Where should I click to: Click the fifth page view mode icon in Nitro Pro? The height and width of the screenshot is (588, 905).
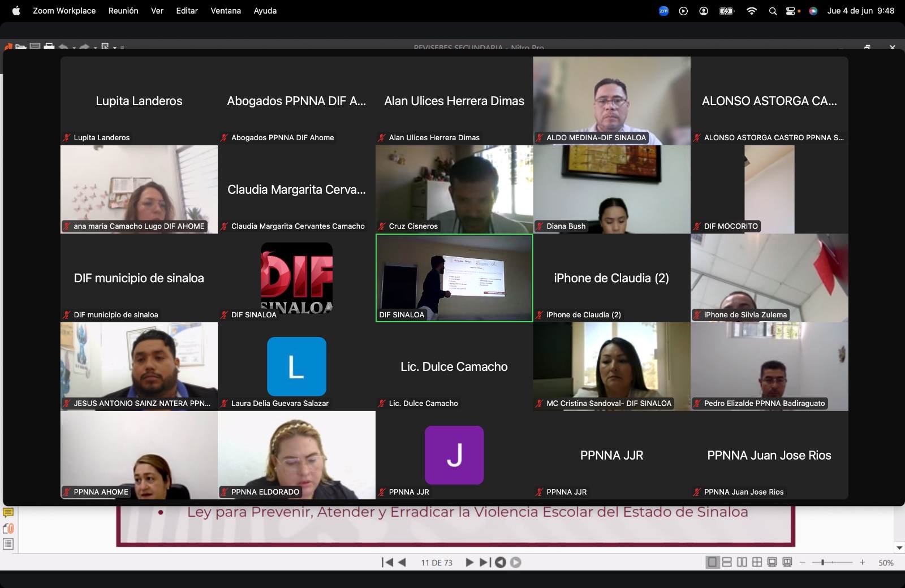coord(772,562)
